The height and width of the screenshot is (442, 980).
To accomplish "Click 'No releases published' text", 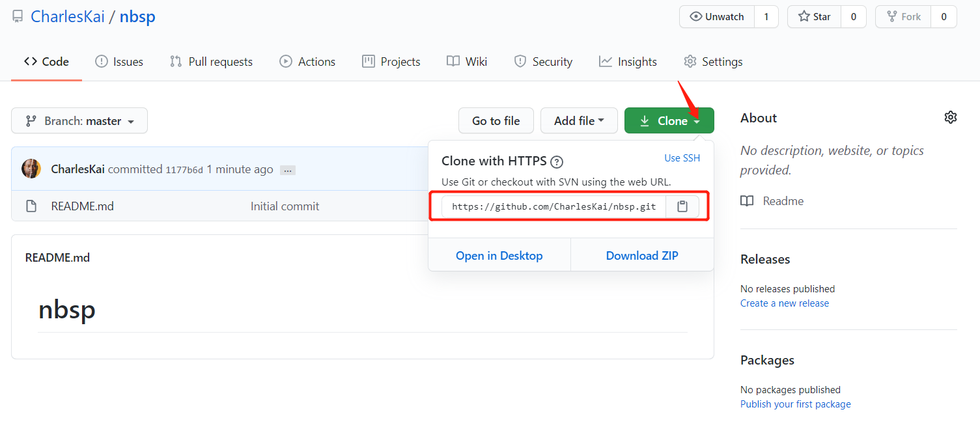I will [x=787, y=289].
